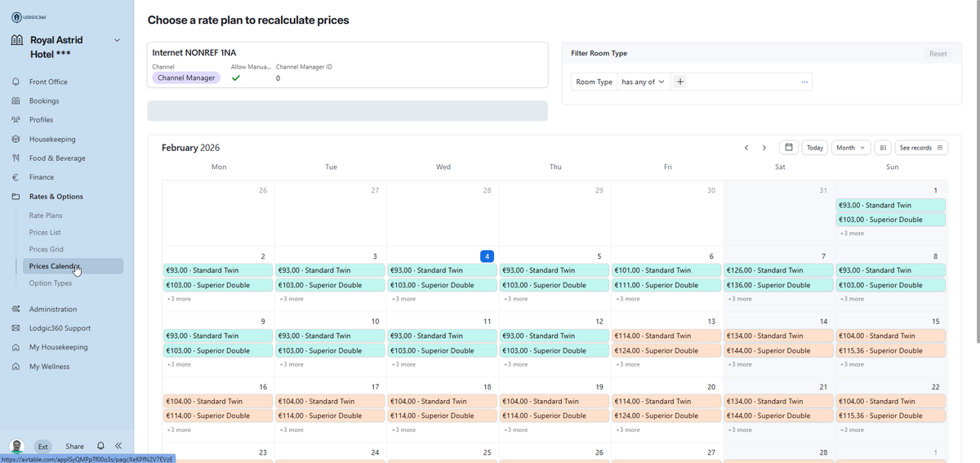Open €101,00 Standard Twin on February 6

[667, 270]
